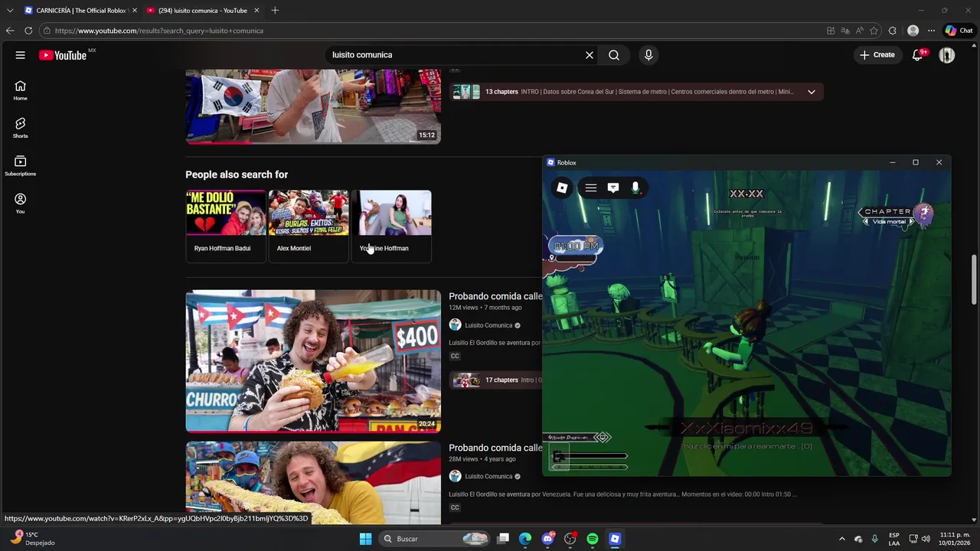Open the taskbar clock and date
Viewport: 980px width, 551px height.
click(x=955, y=539)
